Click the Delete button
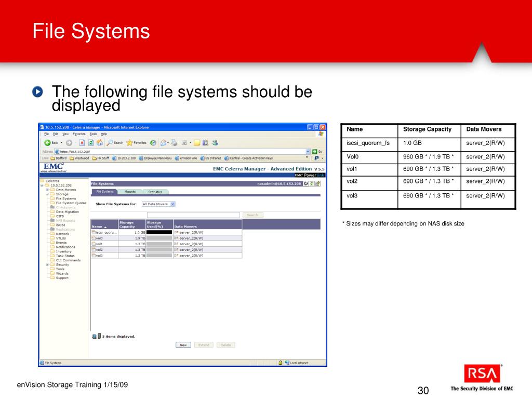Viewport: 532px width, 399px height. click(225, 345)
